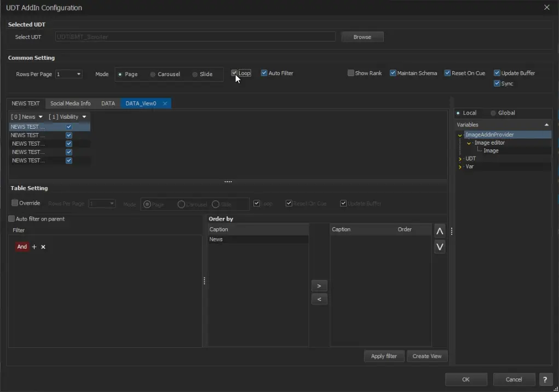Enable the Show Rank checkbox
The width and height of the screenshot is (559, 392).
point(351,73)
